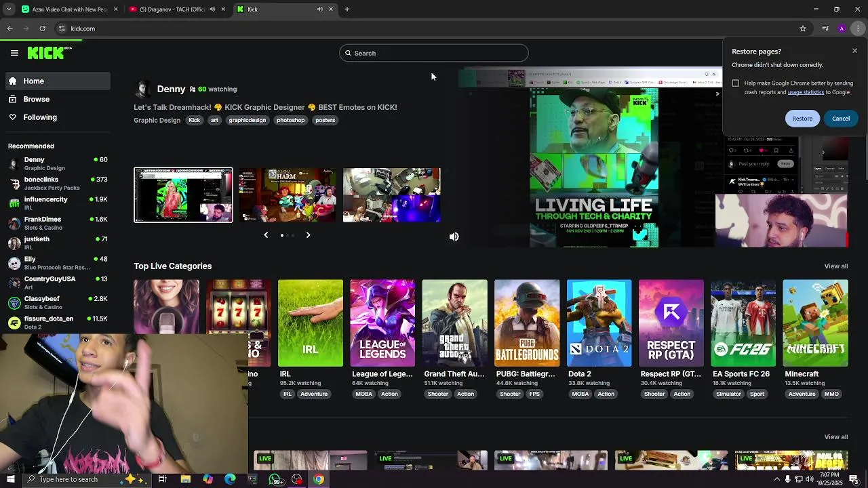This screenshot has height=488, width=868.
Task: Reload the page in Chrome
Action: pyautogui.click(x=43, y=28)
